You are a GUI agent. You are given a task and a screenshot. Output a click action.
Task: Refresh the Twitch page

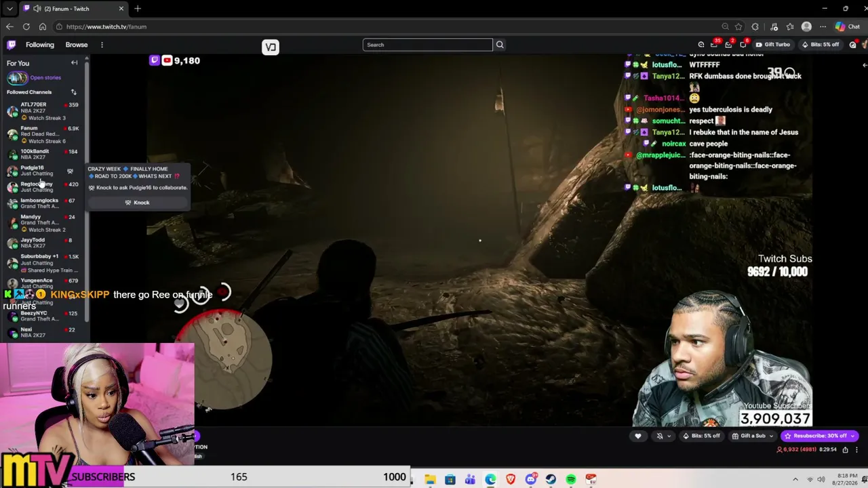point(26,26)
